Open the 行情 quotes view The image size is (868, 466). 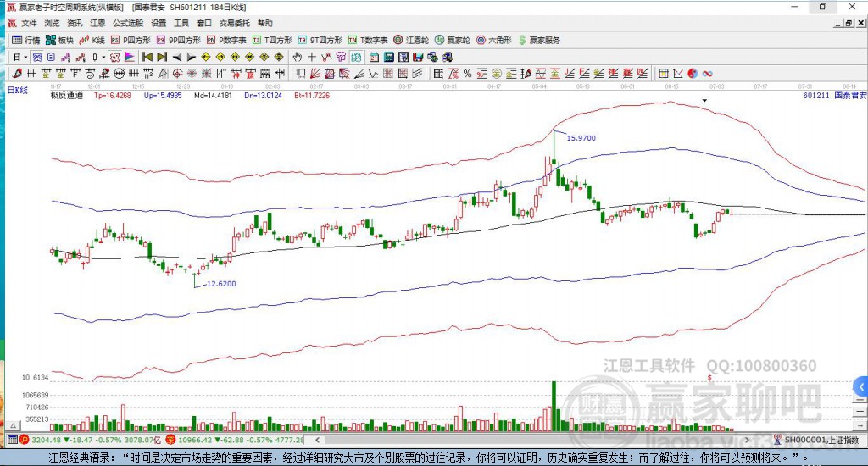26,40
